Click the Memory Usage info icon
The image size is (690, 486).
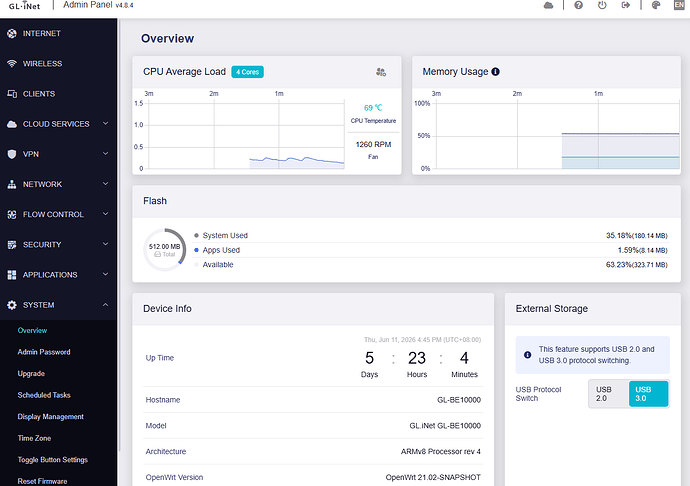pyautogui.click(x=495, y=72)
